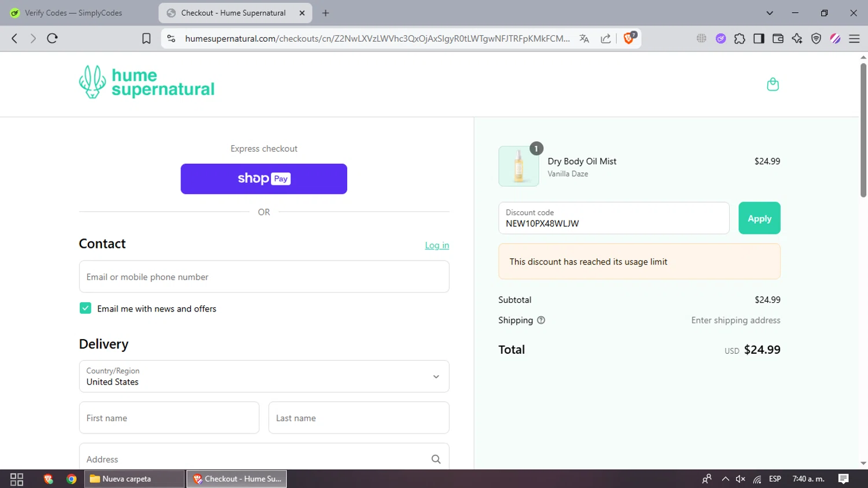Follow the Log in link

pos(437,245)
